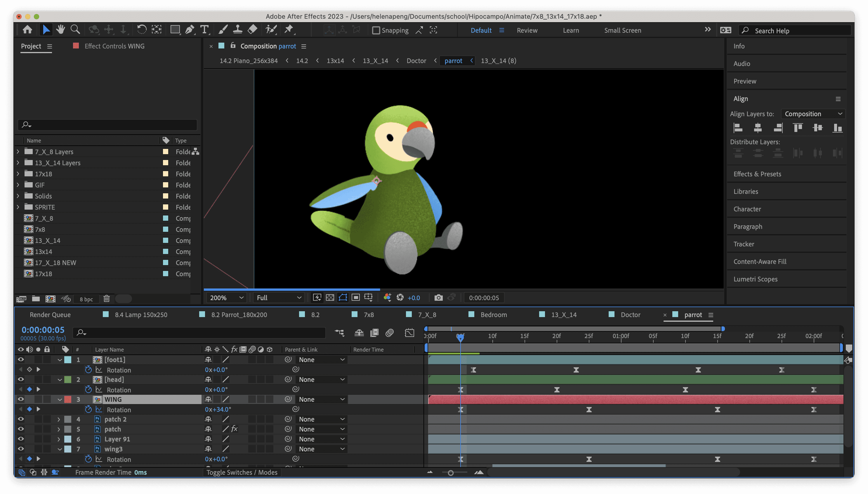Toggle WING Rotation stopwatch
Viewport: 868px width, 494px height.
88,410
